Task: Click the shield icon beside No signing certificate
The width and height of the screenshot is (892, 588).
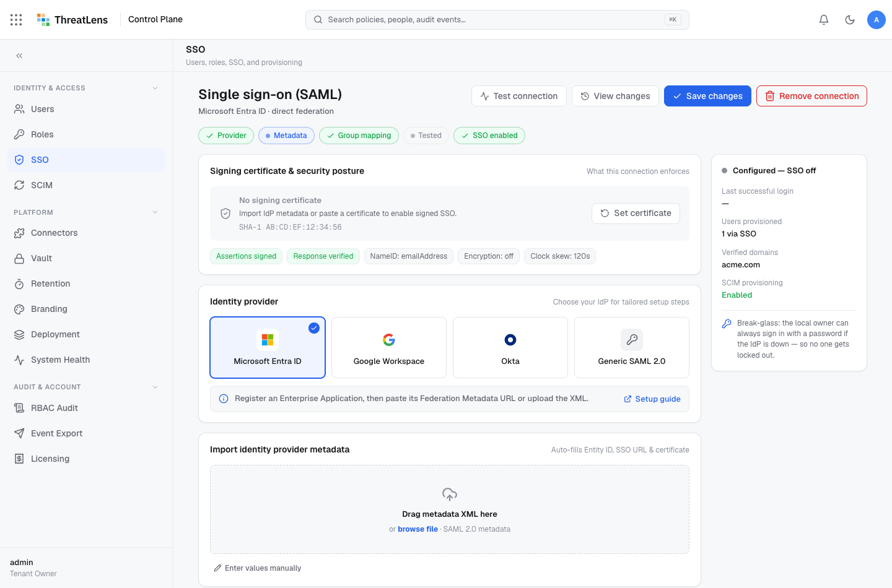Action: coord(225,214)
